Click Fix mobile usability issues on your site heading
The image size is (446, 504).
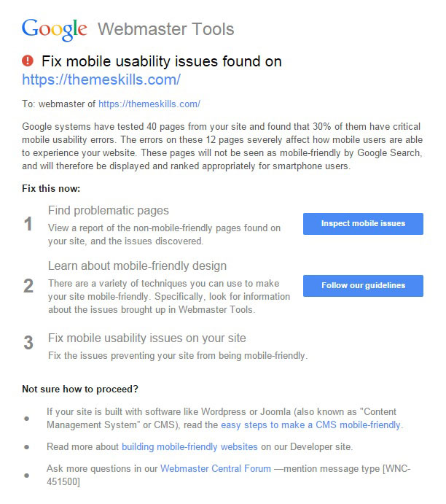pos(147,338)
